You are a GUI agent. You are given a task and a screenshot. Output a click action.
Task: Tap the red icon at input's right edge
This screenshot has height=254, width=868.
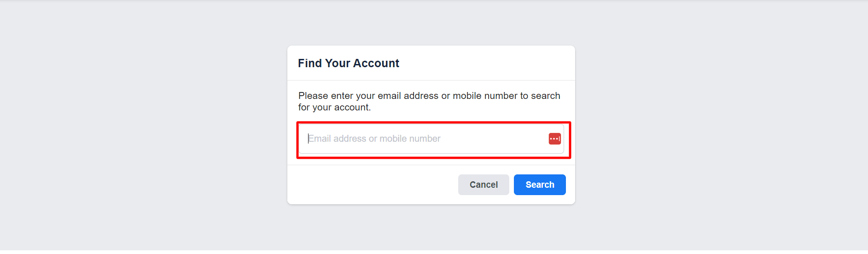click(554, 139)
